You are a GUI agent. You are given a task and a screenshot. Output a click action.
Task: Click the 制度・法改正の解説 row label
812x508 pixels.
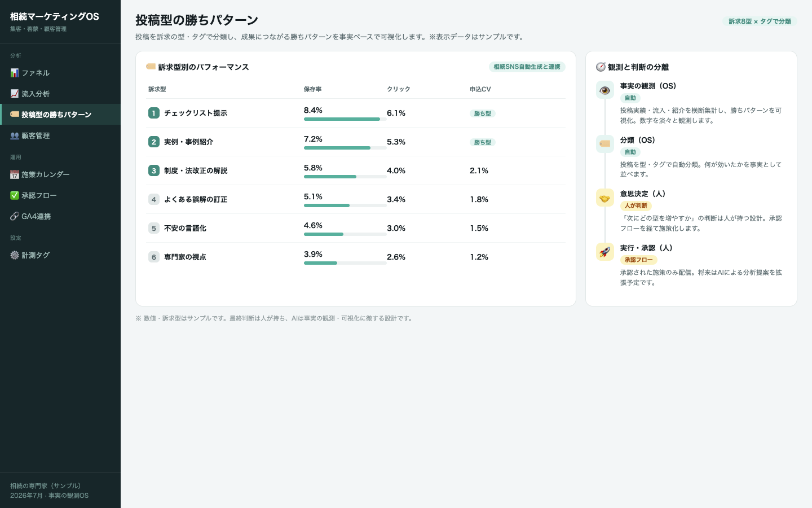[x=195, y=170]
